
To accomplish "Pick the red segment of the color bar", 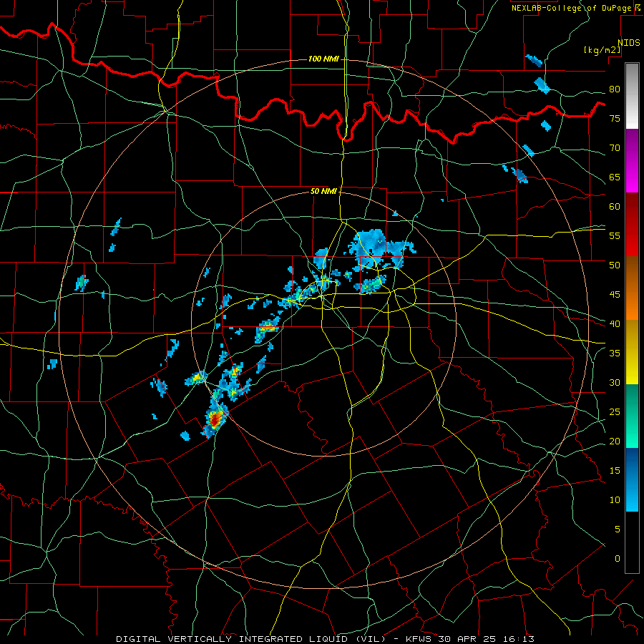I will click(632, 225).
